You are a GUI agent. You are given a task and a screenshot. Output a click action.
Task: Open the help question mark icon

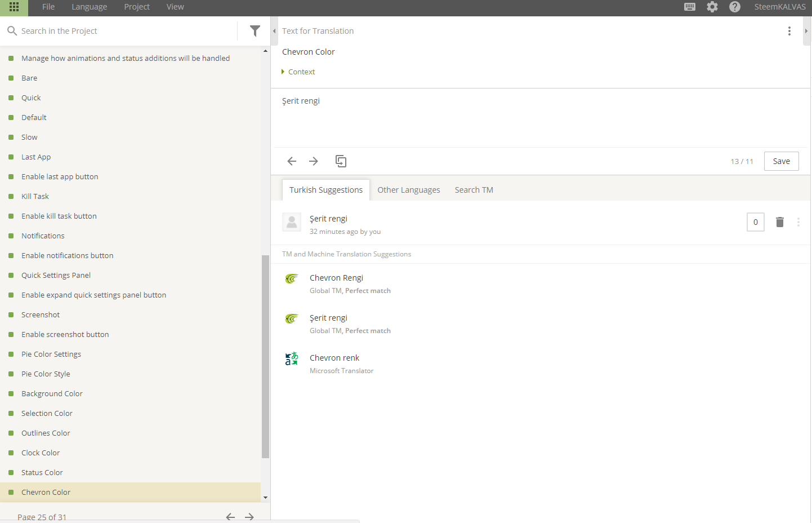(x=735, y=7)
